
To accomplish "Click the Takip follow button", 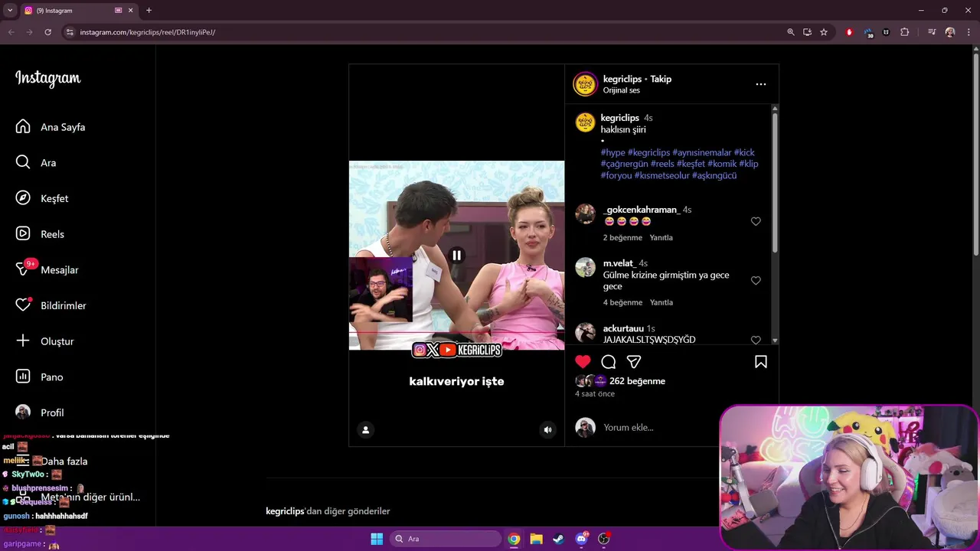I will [661, 79].
